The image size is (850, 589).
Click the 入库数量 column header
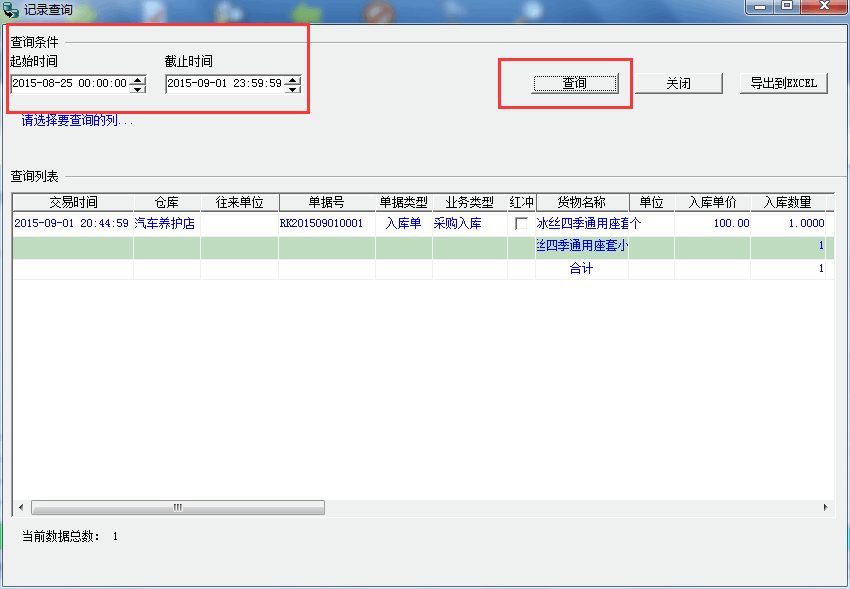788,203
